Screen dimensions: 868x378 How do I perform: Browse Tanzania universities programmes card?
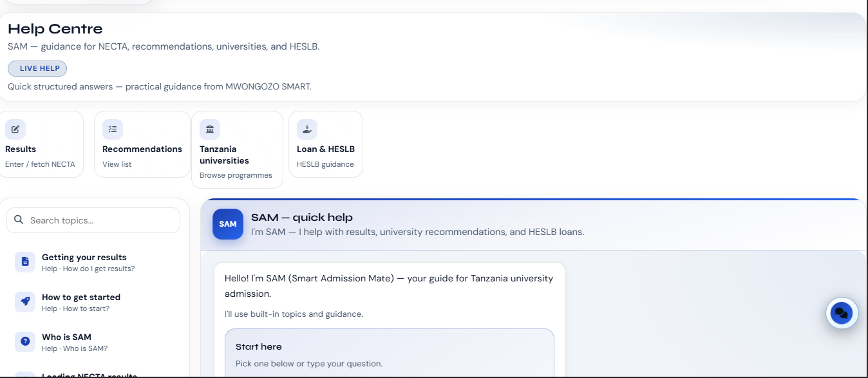click(237, 150)
